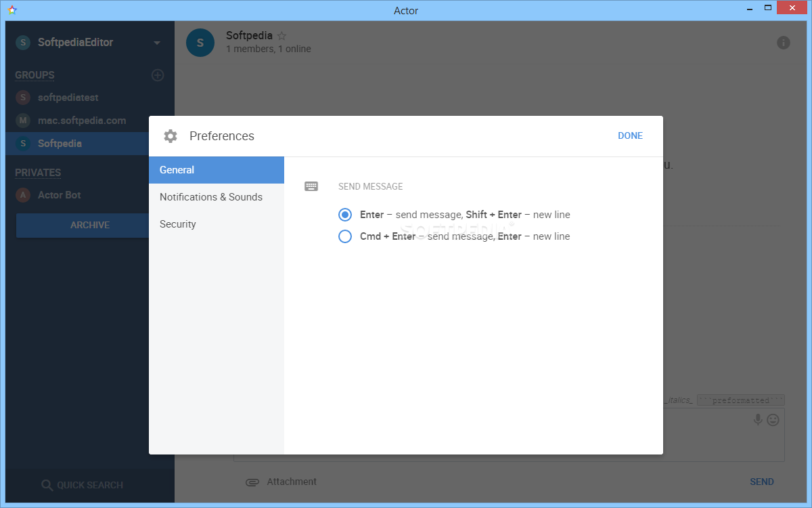Click the GROUPS section header

coord(35,75)
